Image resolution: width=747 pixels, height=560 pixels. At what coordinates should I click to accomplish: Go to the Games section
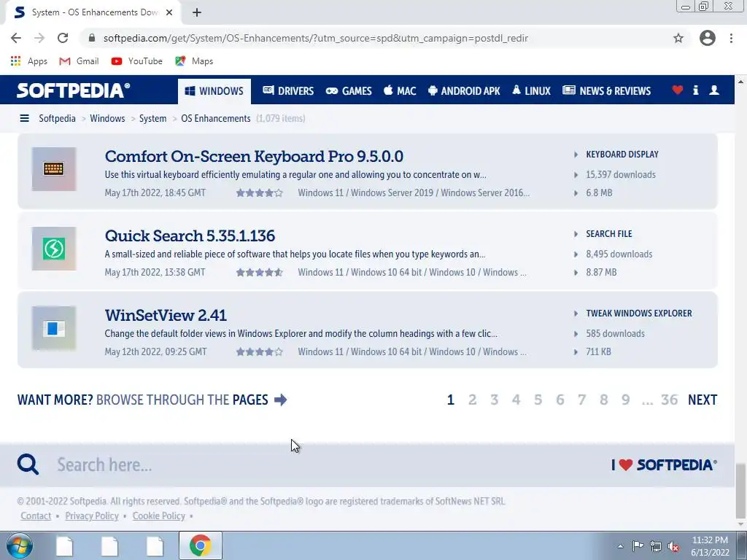tap(349, 91)
